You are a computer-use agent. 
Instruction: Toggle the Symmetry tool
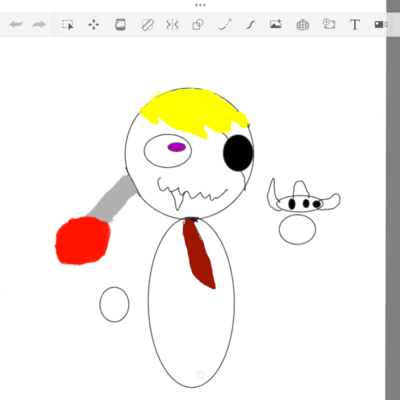tap(172, 25)
